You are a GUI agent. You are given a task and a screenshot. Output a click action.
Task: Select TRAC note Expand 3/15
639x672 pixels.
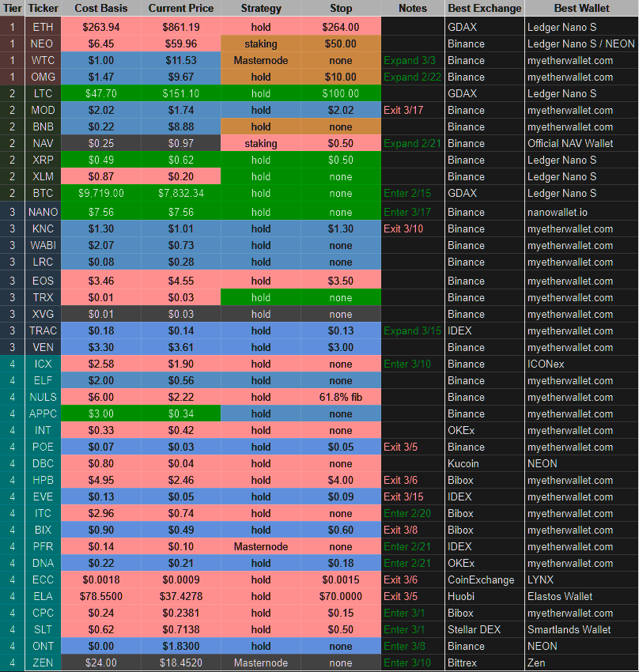pos(412,330)
